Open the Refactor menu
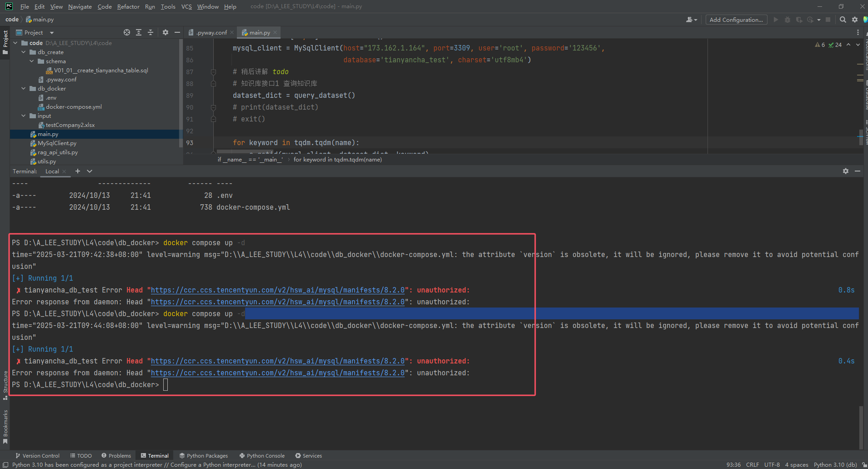The image size is (868, 469). point(128,6)
